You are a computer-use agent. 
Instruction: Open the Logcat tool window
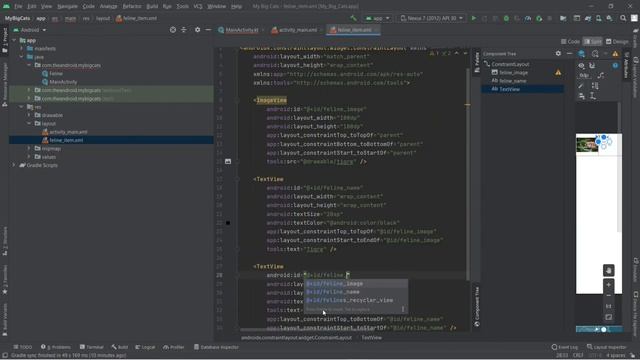[145, 347]
